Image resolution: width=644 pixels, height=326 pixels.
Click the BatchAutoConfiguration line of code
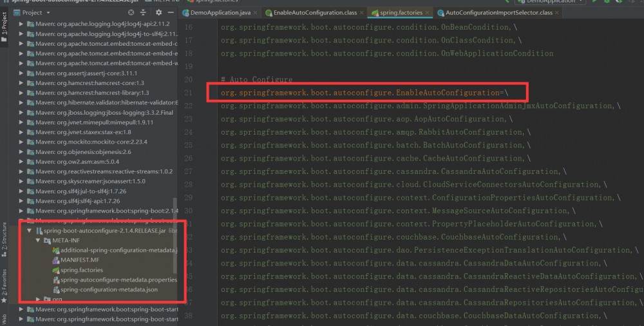tap(375, 145)
